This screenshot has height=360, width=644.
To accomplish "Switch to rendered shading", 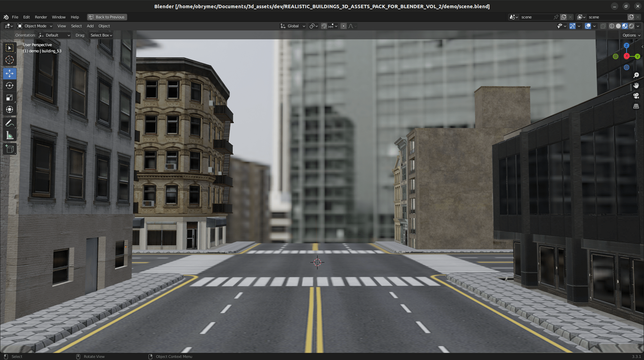I will pos(631,26).
